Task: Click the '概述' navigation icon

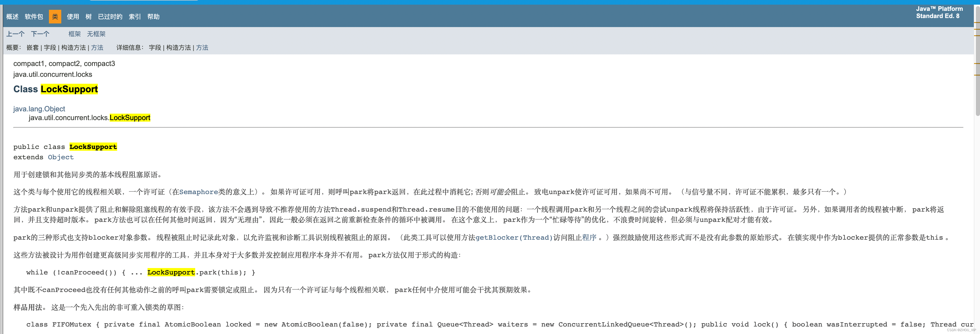Action: [11, 16]
